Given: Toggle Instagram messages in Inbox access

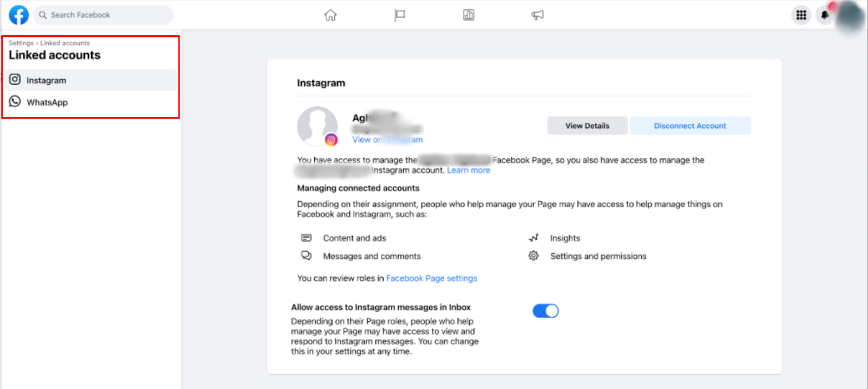Looking at the screenshot, I should (x=545, y=311).
